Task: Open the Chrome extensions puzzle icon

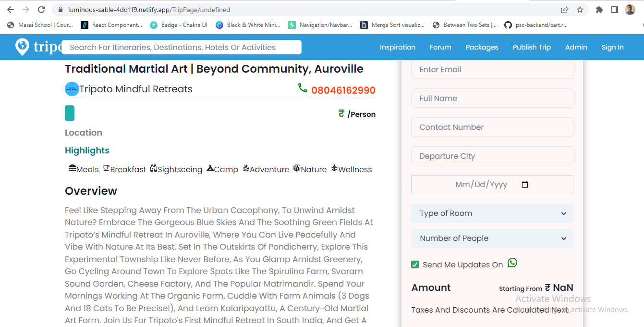Action: pos(599,10)
